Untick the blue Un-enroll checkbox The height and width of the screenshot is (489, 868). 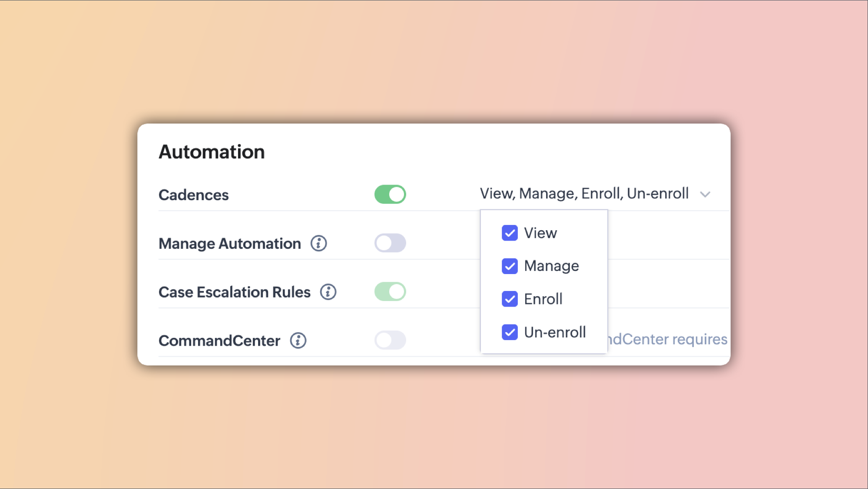tap(510, 332)
